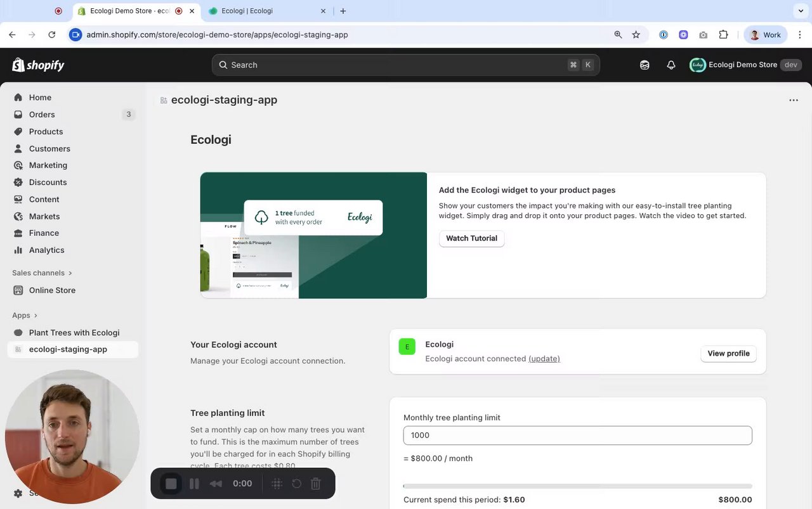The width and height of the screenshot is (812, 509).
Task: Switch to the Ecologi | Ecologi tab
Action: (266, 11)
